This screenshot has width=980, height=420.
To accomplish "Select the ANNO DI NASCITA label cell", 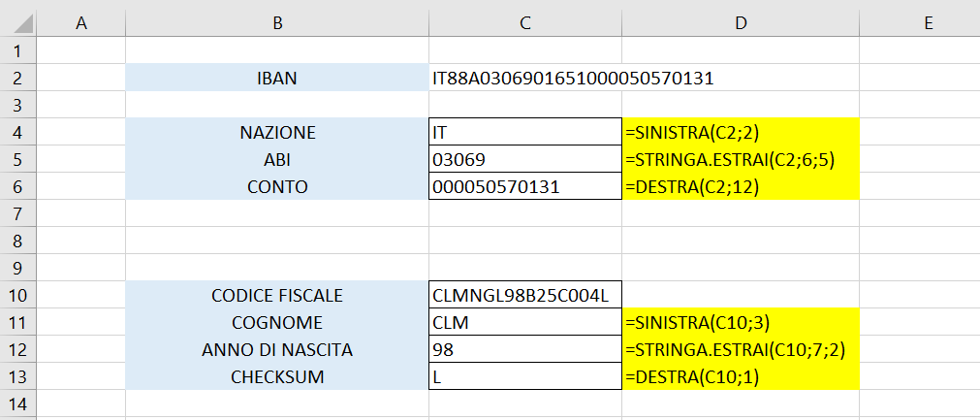I will coord(277,349).
